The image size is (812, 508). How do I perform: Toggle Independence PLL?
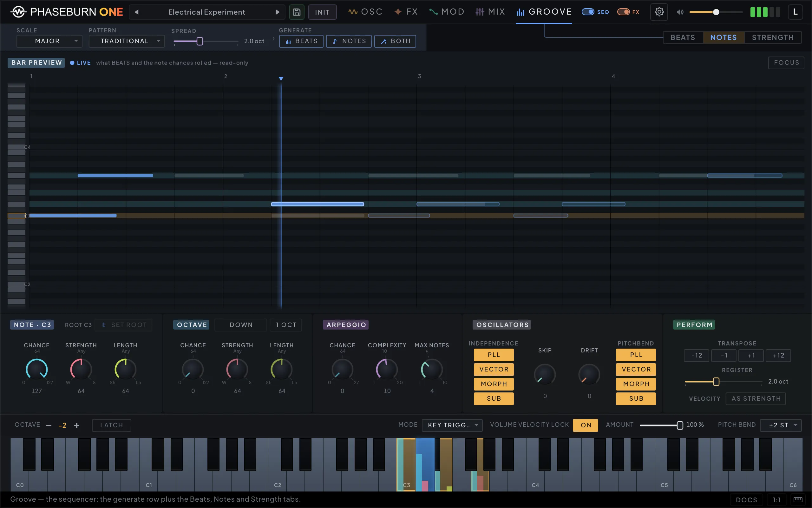[494, 355]
